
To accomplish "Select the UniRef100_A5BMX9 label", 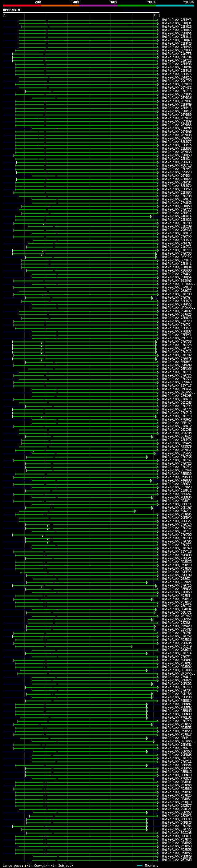I will [176, 856].
